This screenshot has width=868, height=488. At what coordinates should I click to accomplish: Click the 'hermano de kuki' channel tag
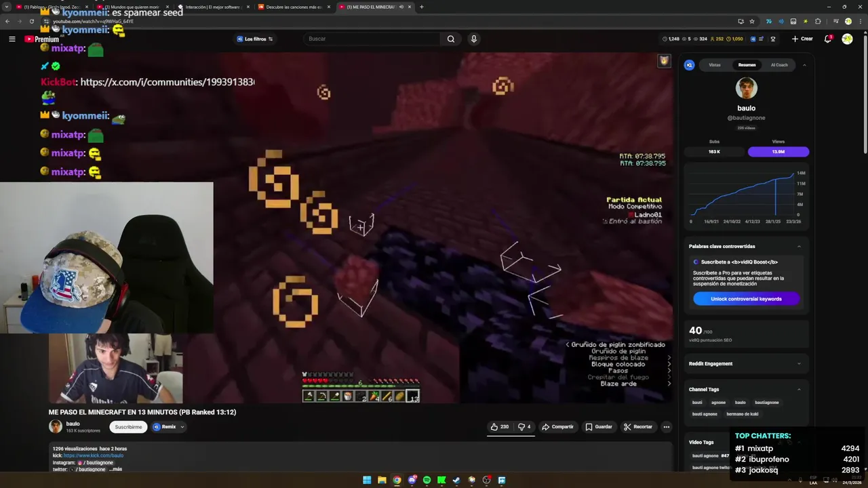(x=742, y=414)
